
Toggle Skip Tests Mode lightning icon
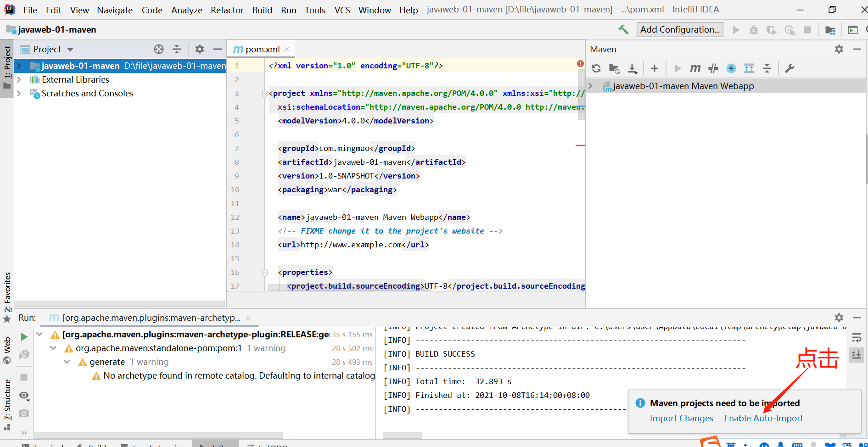(x=731, y=68)
